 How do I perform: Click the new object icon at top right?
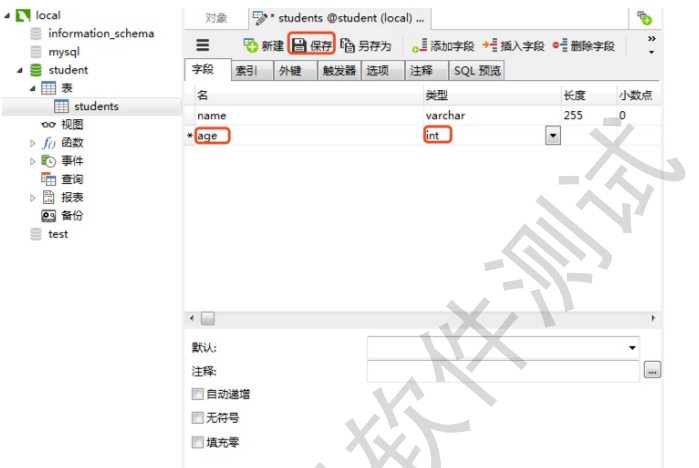point(645,18)
